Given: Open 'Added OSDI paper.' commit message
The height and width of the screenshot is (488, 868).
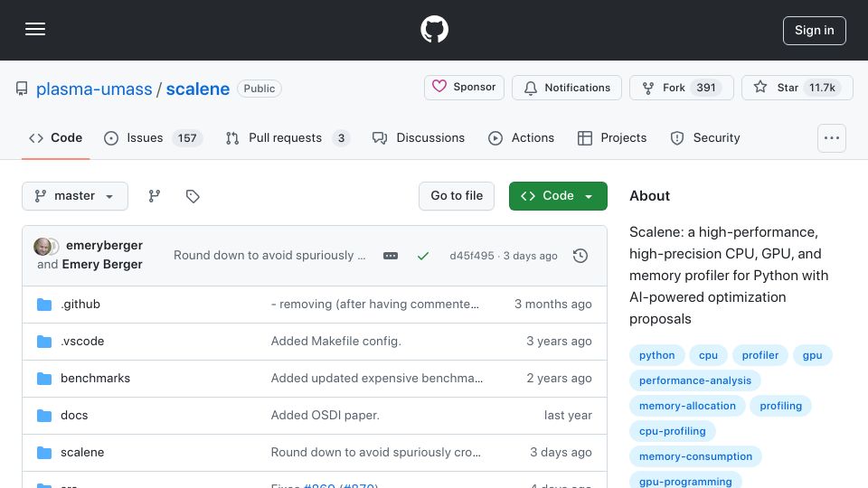Looking at the screenshot, I should (325, 416).
